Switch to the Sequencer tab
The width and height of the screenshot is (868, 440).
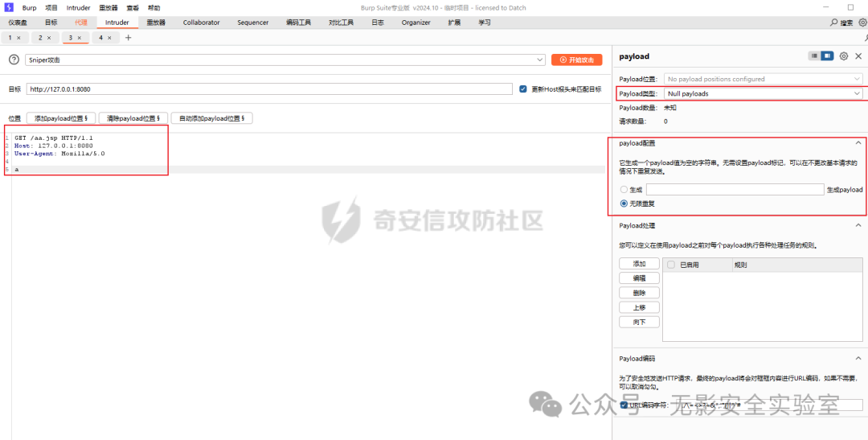253,23
